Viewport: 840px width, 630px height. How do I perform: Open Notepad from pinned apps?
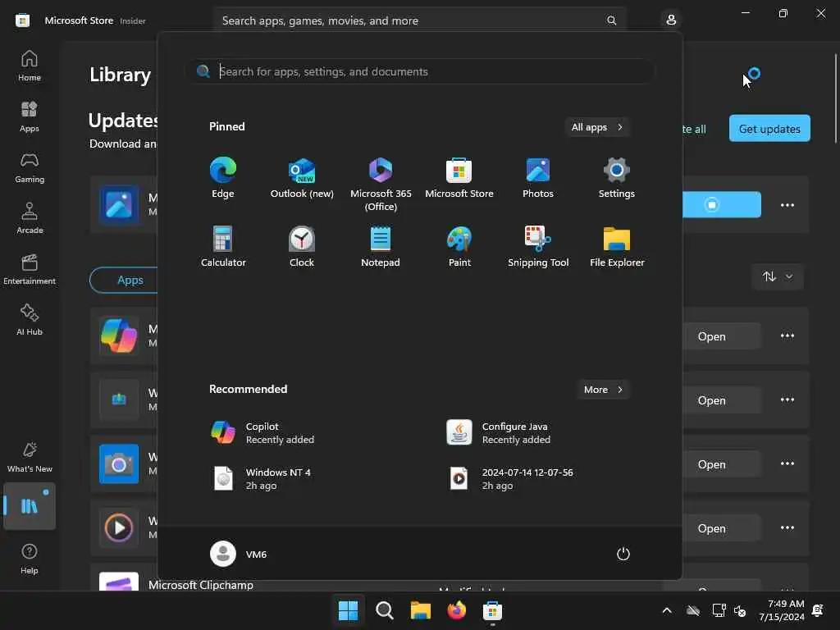[x=381, y=246]
